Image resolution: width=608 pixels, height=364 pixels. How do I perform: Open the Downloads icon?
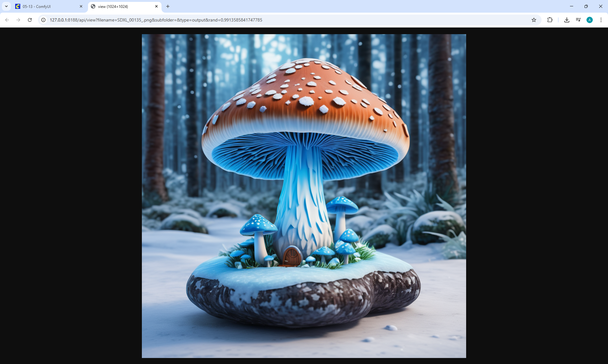pyautogui.click(x=567, y=20)
